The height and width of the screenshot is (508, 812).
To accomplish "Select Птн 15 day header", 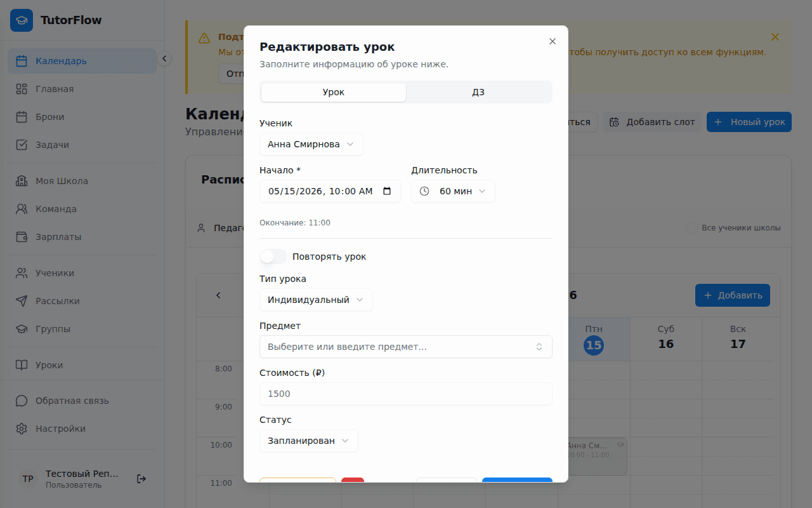I will pyautogui.click(x=594, y=339).
